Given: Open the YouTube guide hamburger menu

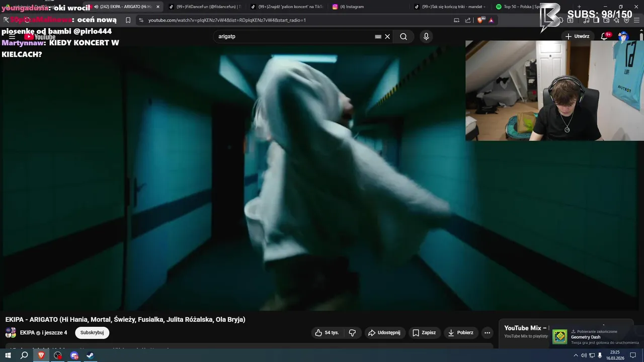Looking at the screenshot, I should (x=12, y=37).
